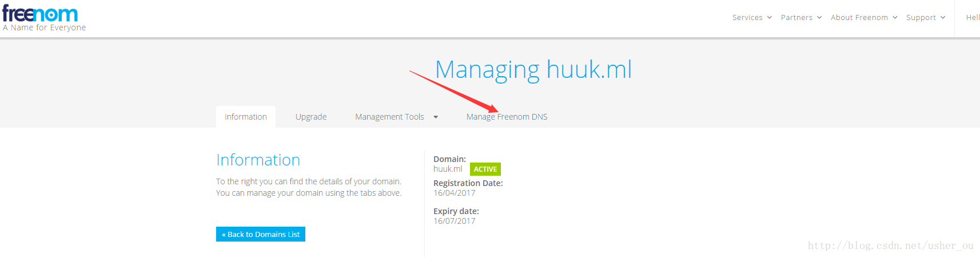The image size is (980, 257).
Task: Expand the Management Tools dropdown caret
Action: (x=436, y=117)
